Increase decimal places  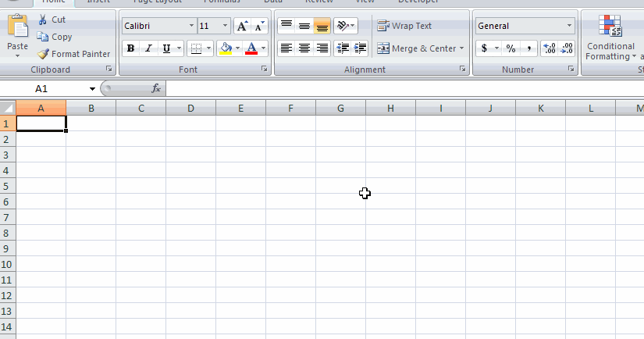pos(549,48)
